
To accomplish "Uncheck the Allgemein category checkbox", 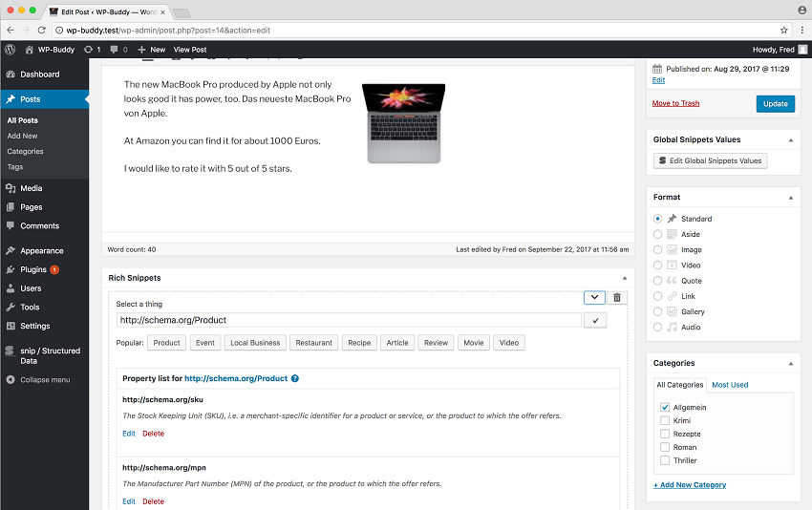I will click(x=665, y=407).
